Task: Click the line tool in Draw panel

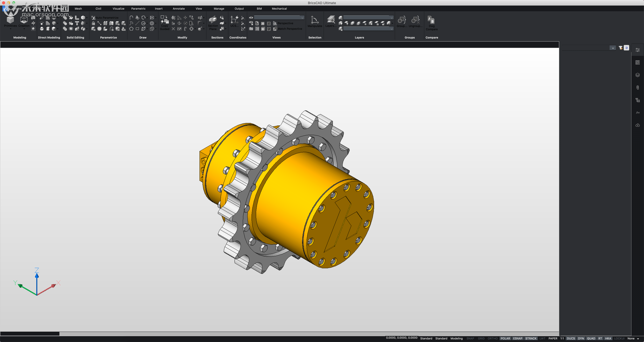Action: (137, 23)
